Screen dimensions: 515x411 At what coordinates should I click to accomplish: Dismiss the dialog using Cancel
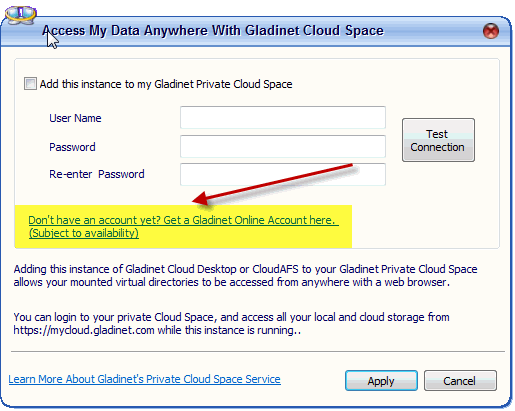[460, 380]
